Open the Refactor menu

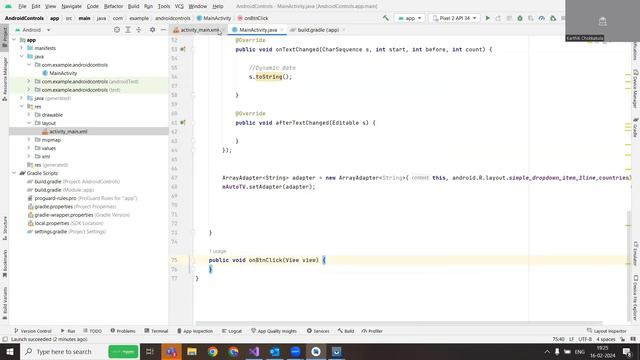click(x=113, y=6)
